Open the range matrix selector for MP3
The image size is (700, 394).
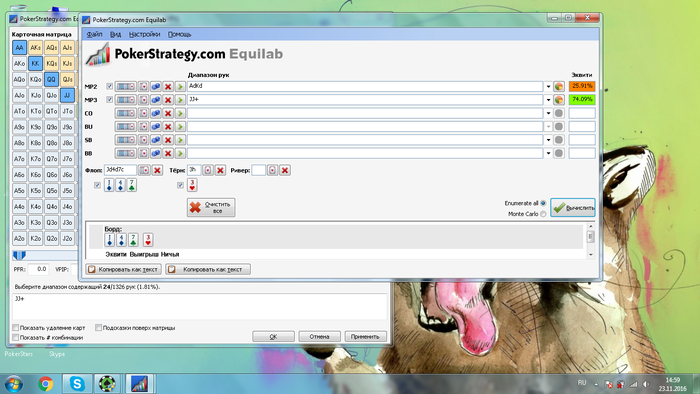(x=125, y=100)
